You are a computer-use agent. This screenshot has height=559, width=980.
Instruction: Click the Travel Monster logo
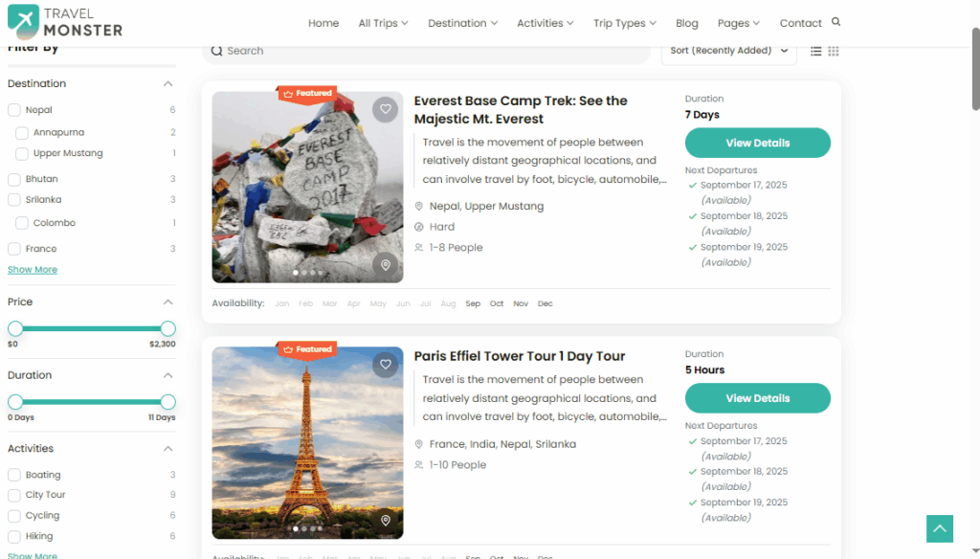tap(63, 21)
